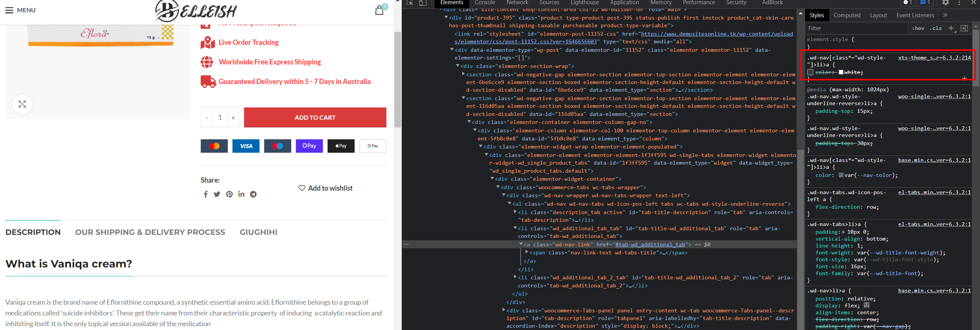
Task: Collapse the div id product-395 node
Action: point(446,17)
